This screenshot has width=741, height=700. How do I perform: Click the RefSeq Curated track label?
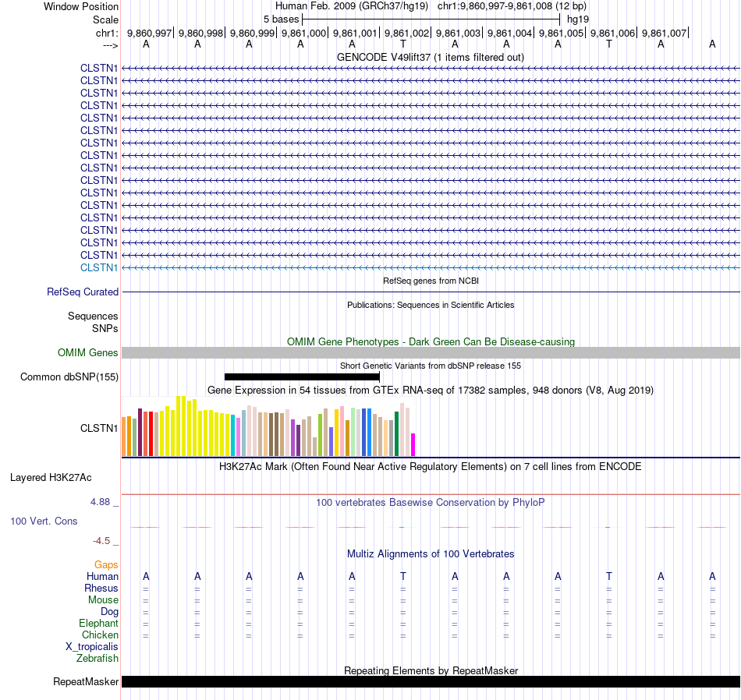83,292
